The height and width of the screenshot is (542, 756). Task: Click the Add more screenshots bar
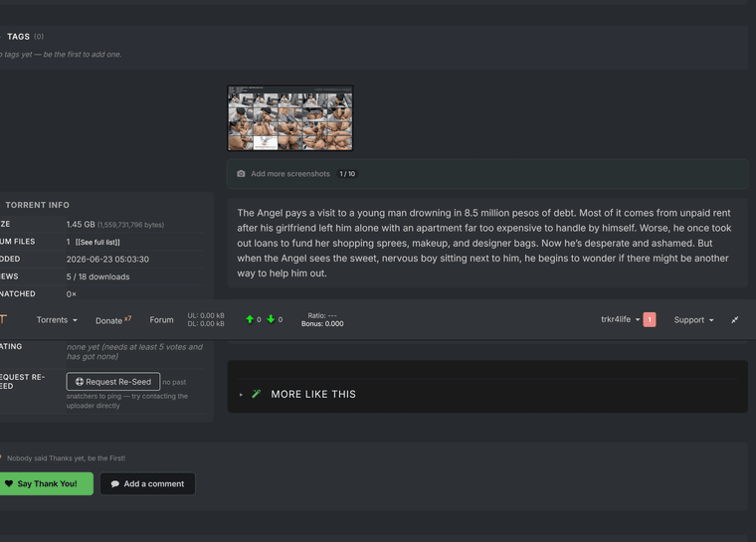pos(487,174)
